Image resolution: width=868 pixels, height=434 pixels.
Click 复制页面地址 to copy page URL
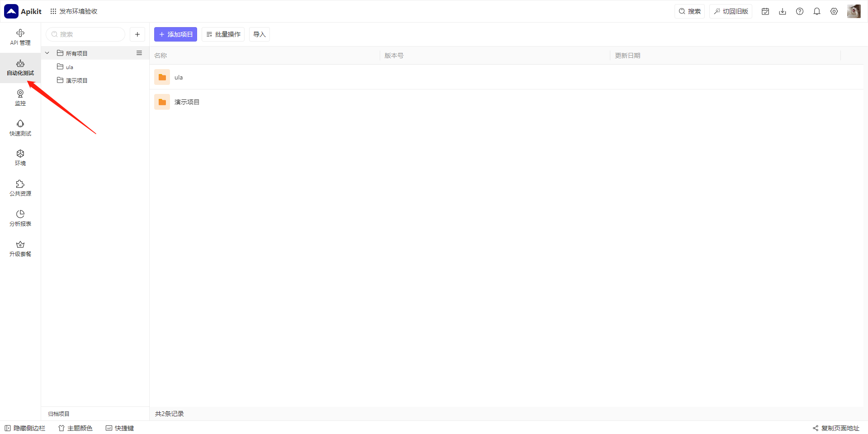pyautogui.click(x=836, y=428)
